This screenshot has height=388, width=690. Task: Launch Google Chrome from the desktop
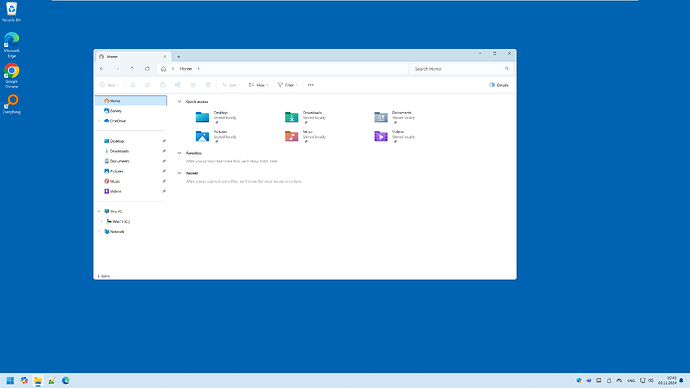tap(11, 76)
